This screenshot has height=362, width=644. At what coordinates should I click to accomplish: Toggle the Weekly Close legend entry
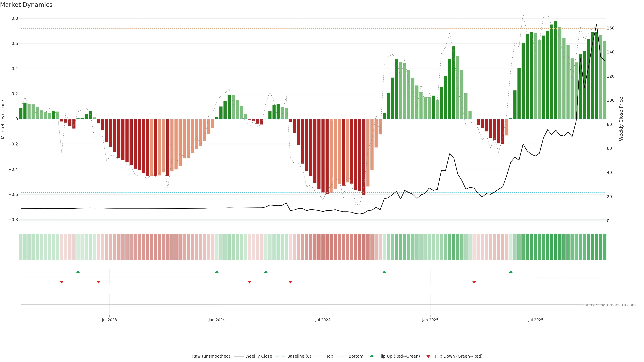pyautogui.click(x=258, y=356)
